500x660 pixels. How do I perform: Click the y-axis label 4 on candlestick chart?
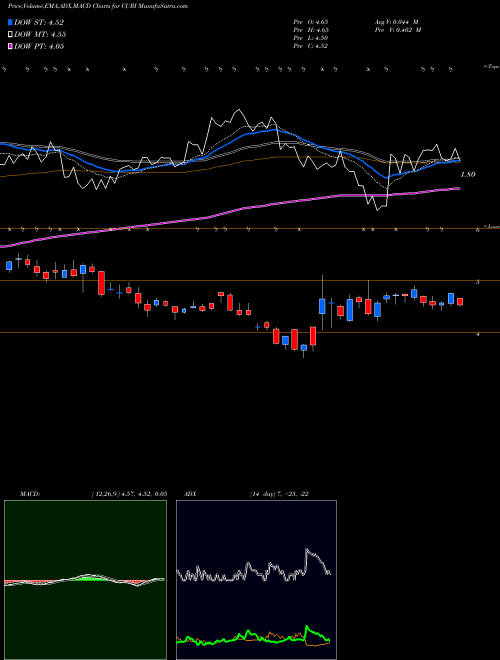click(x=478, y=335)
